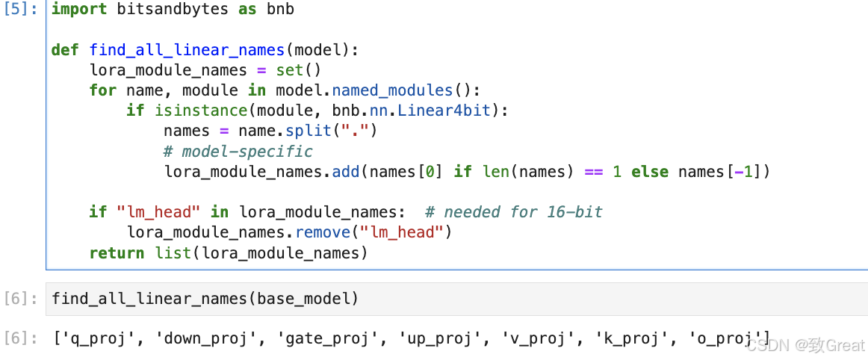Image resolution: width=868 pixels, height=360 pixels.
Task: Click the 'lora_module_names = set()' line
Action: point(205,70)
